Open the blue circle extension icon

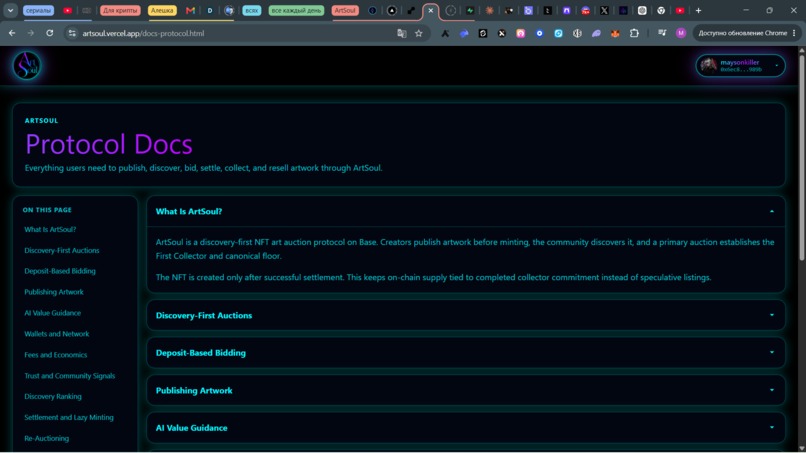coord(539,33)
